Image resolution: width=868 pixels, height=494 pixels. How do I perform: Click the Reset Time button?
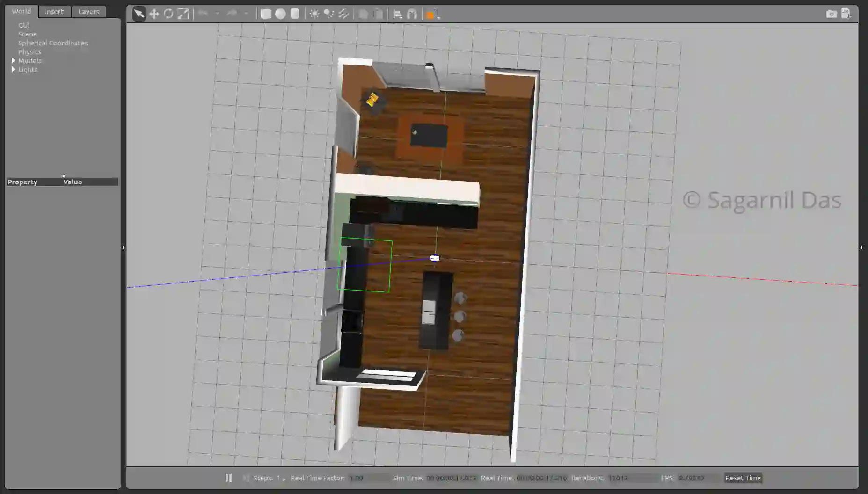[x=743, y=478]
